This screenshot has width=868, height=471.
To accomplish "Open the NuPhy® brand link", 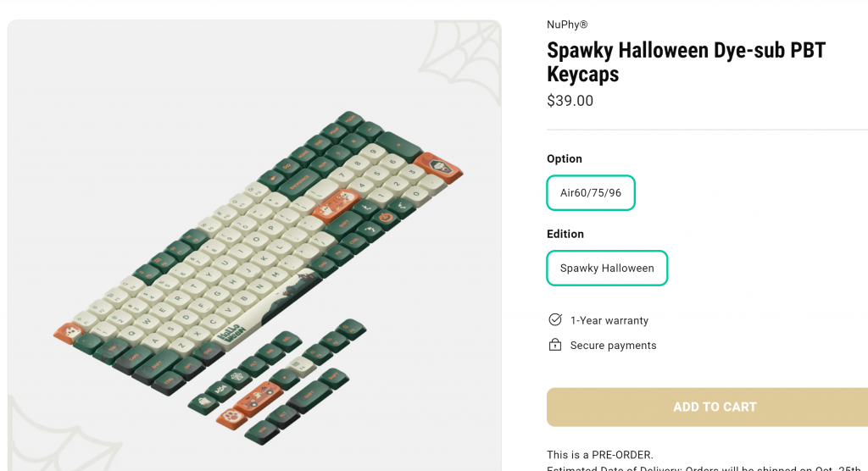I will [x=567, y=25].
